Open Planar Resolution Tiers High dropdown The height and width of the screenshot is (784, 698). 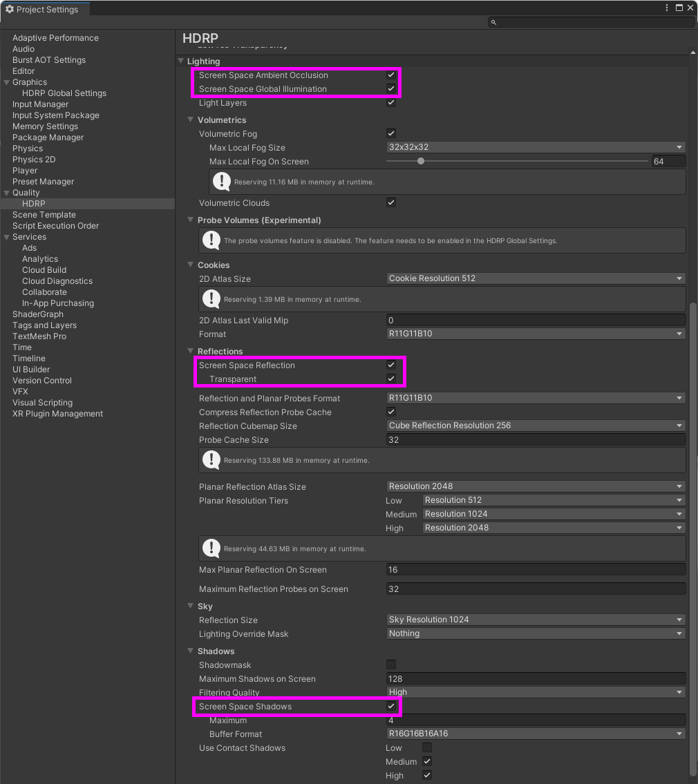click(x=554, y=528)
